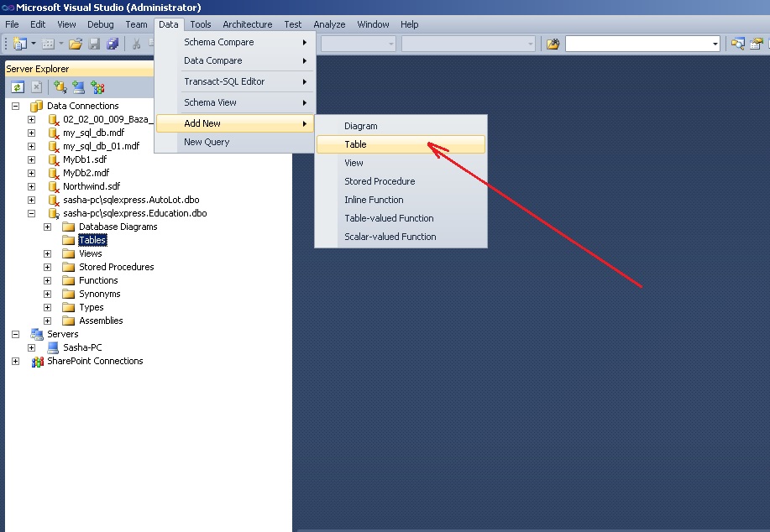Expand the SharePoint Connections node
The width and height of the screenshot is (770, 532).
tap(16, 361)
